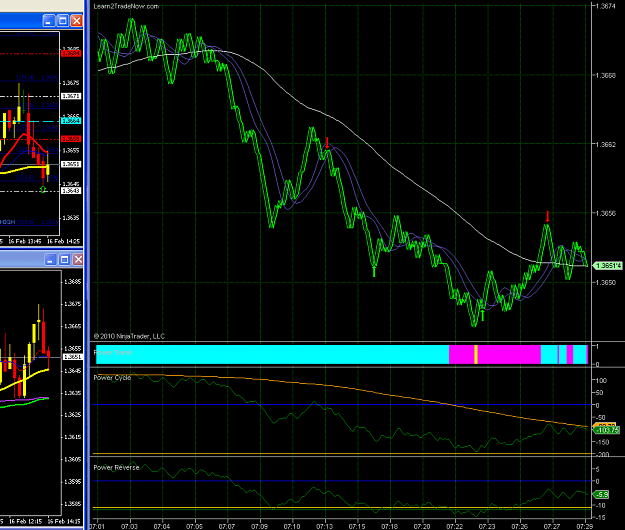Click the 07:29 time axis label
Screen dimensions: 625x530
(584, 526)
